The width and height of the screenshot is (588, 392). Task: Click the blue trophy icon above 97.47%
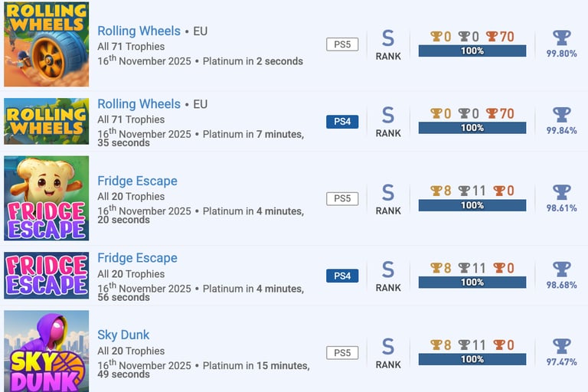(562, 345)
